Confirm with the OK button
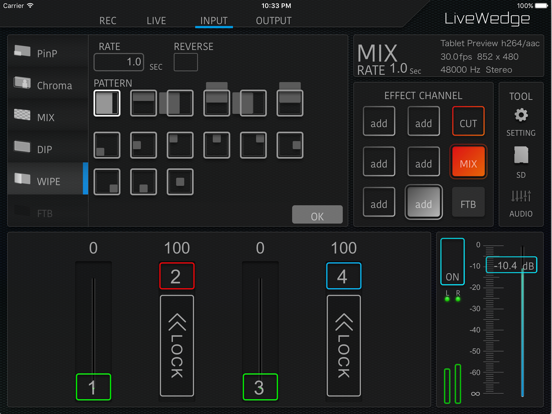 tap(317, 214)
